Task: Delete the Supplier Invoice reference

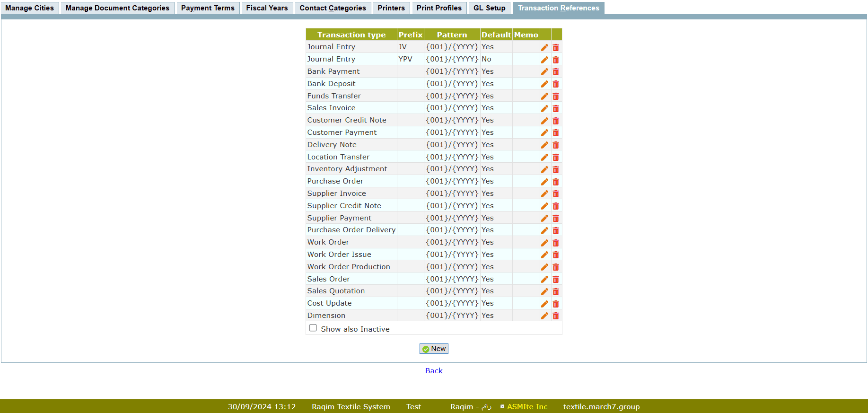Action: (556, 194)
